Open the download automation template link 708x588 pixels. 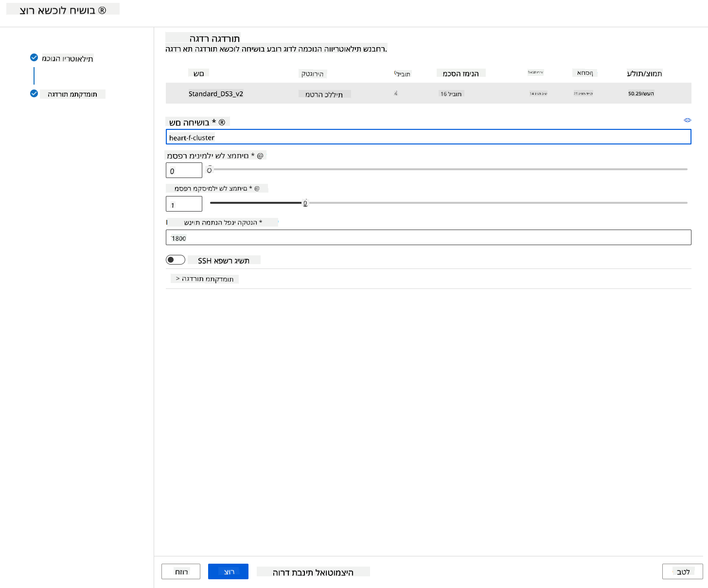(x=313, y=572)
